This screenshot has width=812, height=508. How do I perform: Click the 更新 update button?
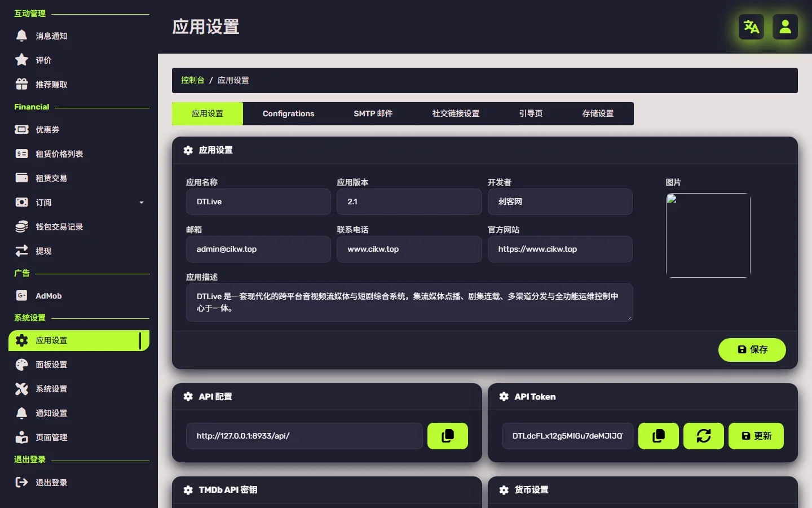[x=756, y=436]
